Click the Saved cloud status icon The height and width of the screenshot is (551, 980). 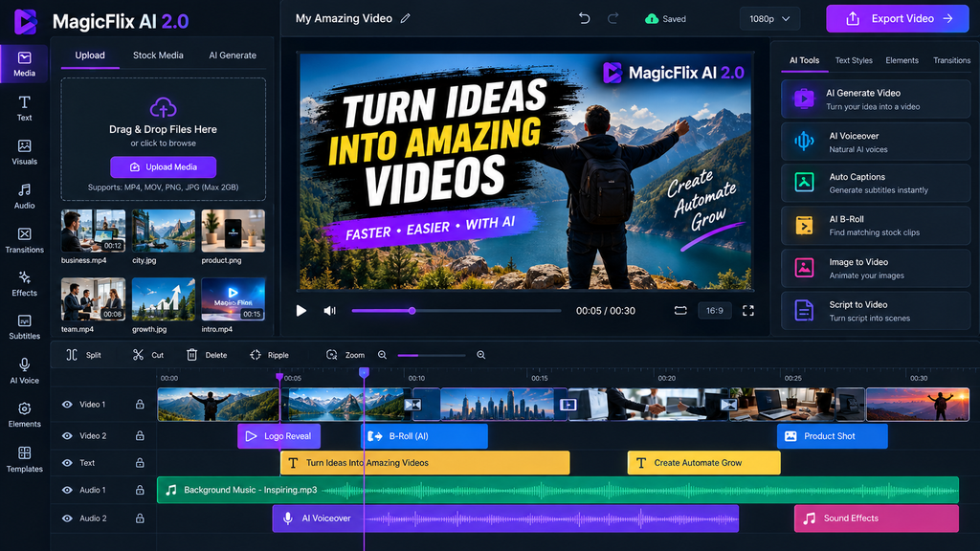coord(651,19)
